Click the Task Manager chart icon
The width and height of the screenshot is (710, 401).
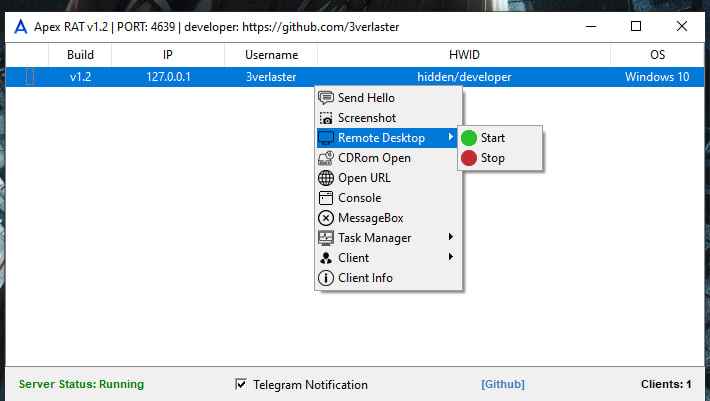[x=326, y=238]
